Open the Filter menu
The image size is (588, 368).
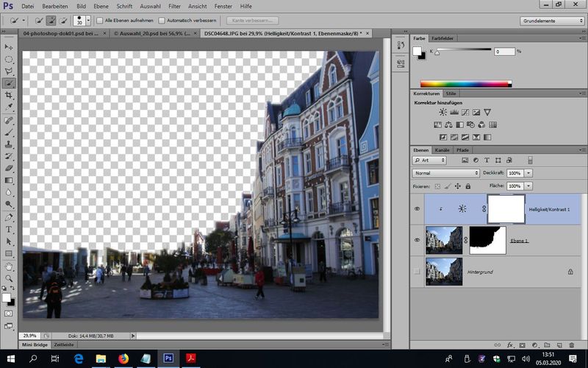pos(174,6)
